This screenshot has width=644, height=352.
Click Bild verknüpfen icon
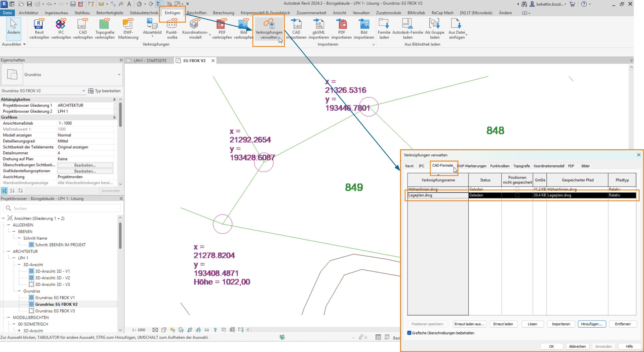[x=243, y=24]
